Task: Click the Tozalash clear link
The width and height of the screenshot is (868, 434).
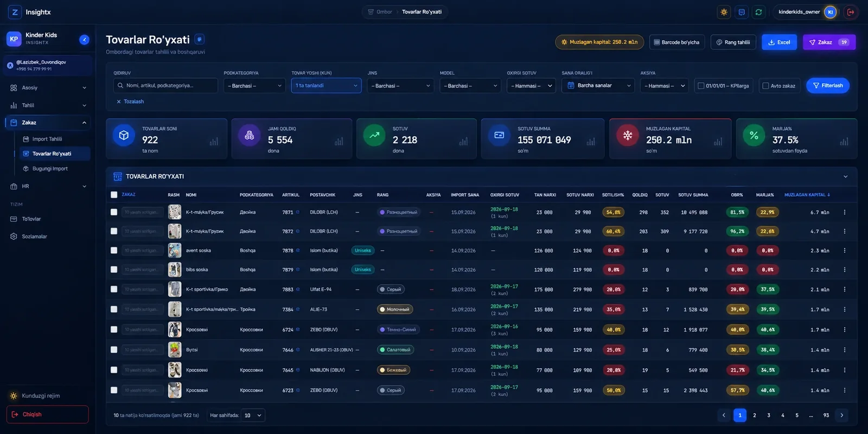Action: pyautogui.click(x=130, y=101)
